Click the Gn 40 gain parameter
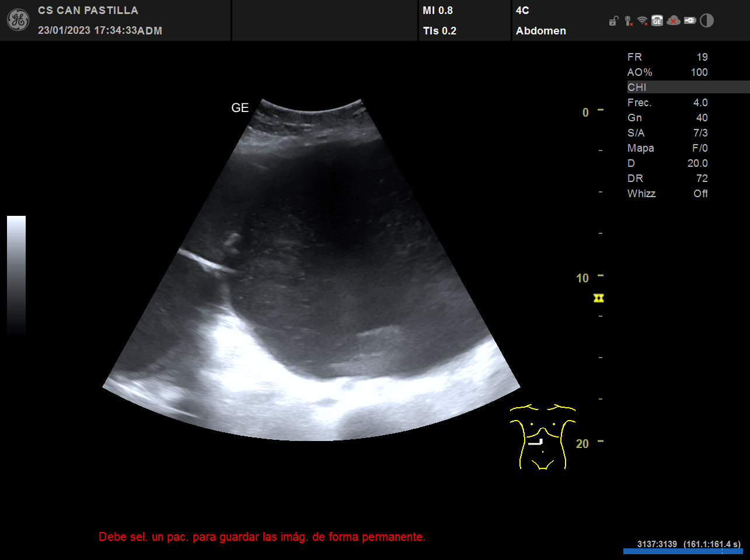This screenshot has width=750, height=560. tap(667, 118)
